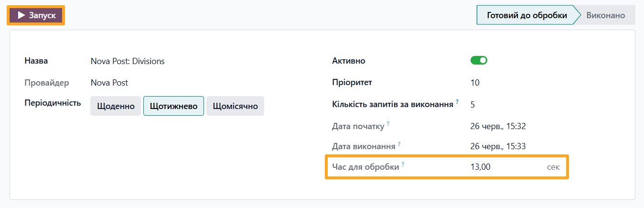Click the Запуск run button
This screenshot has height=208, width=644.
point(36,15)
